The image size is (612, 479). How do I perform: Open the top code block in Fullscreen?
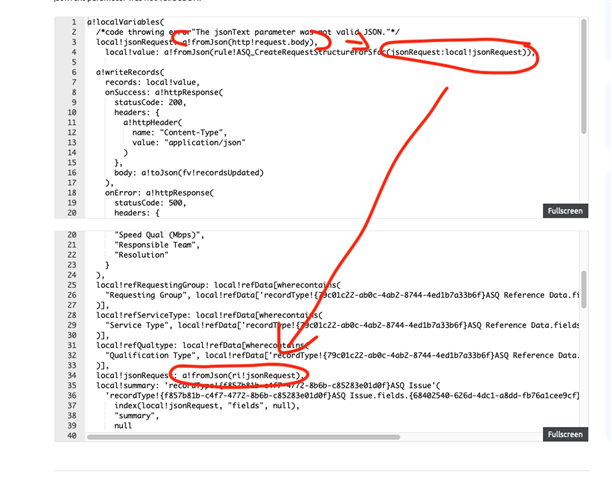565,211
